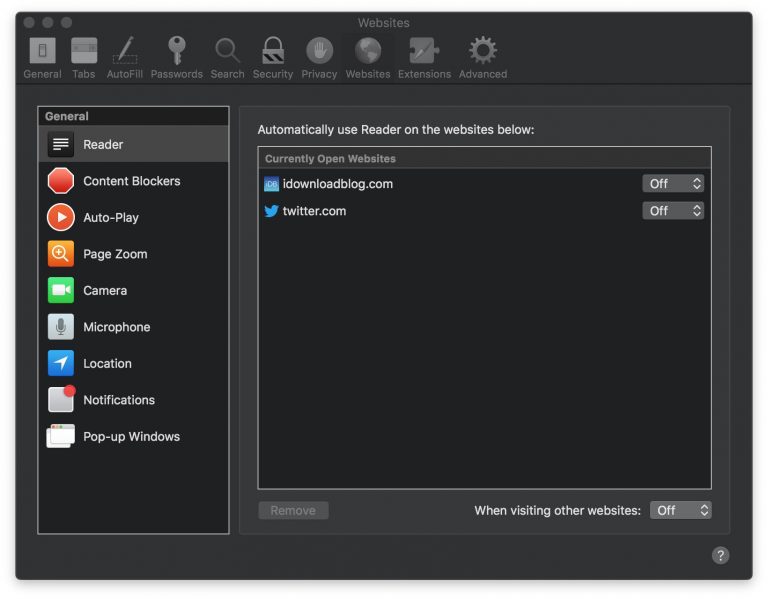This screenshot has width=768, height=599.
Task: Click the General sidebar section header
Action: (x=133, y=116)
